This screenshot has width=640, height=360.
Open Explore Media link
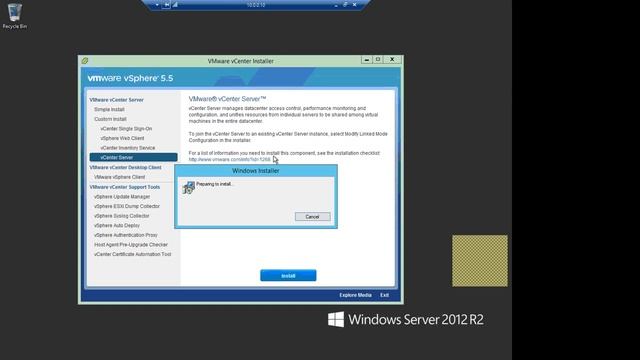point(355,295)
